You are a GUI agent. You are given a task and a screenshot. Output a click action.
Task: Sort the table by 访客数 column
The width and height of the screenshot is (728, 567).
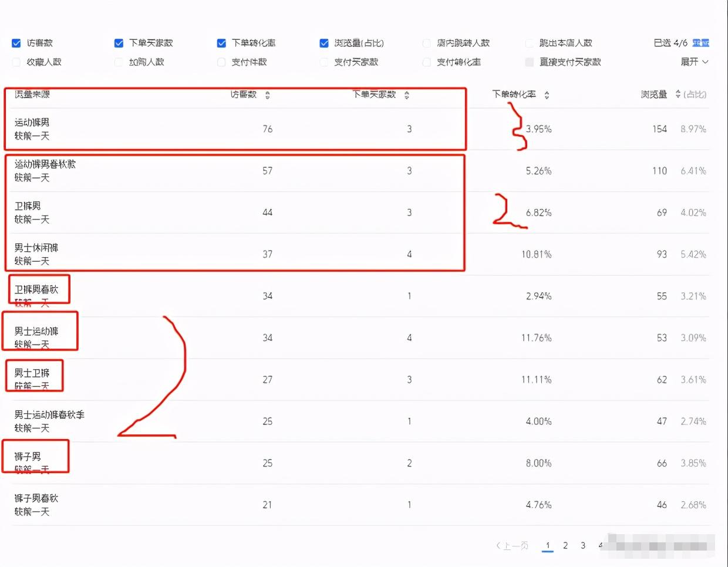click(268, 95)
